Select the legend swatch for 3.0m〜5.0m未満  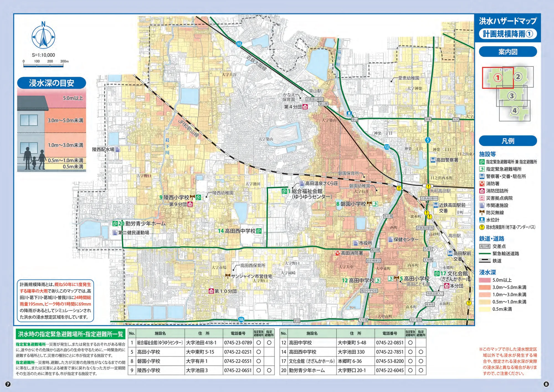tap(485, 287)
